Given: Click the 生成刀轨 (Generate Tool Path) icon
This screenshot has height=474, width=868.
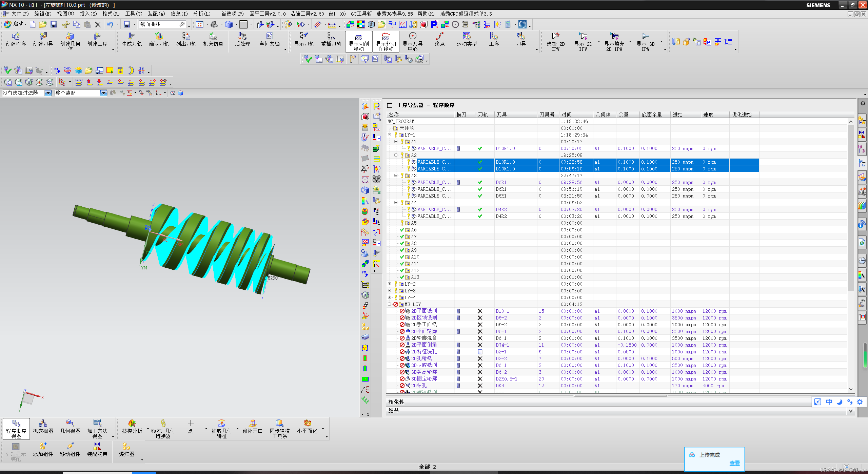Looking at the screenshot, I should tap(132, 40).
